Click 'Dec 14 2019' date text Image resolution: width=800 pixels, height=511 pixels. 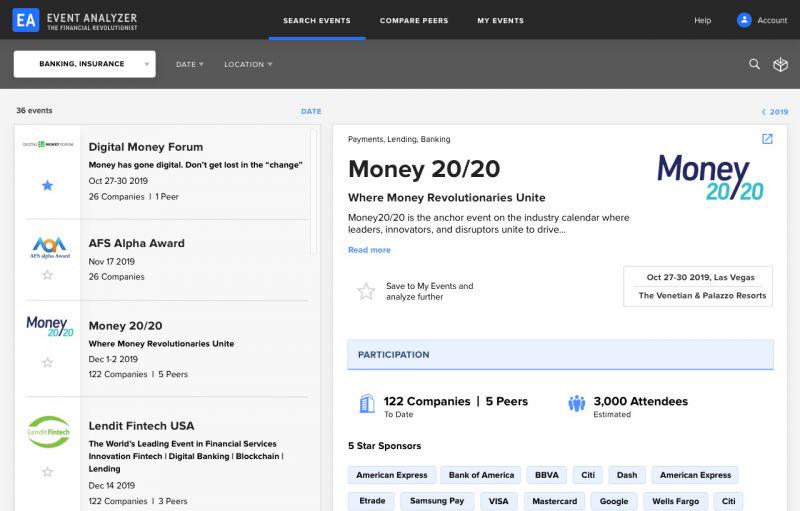[x=112, y=486]
